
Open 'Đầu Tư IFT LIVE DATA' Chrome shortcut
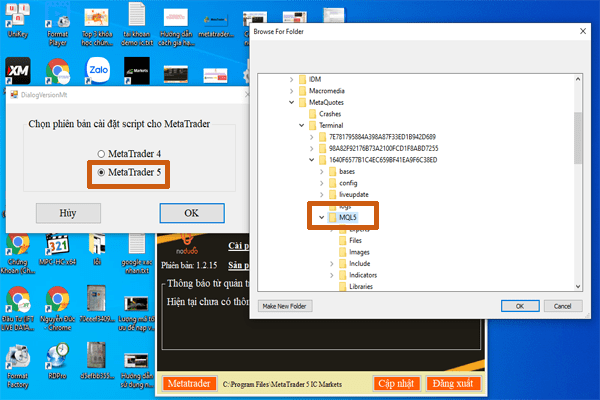coord(18,308)
